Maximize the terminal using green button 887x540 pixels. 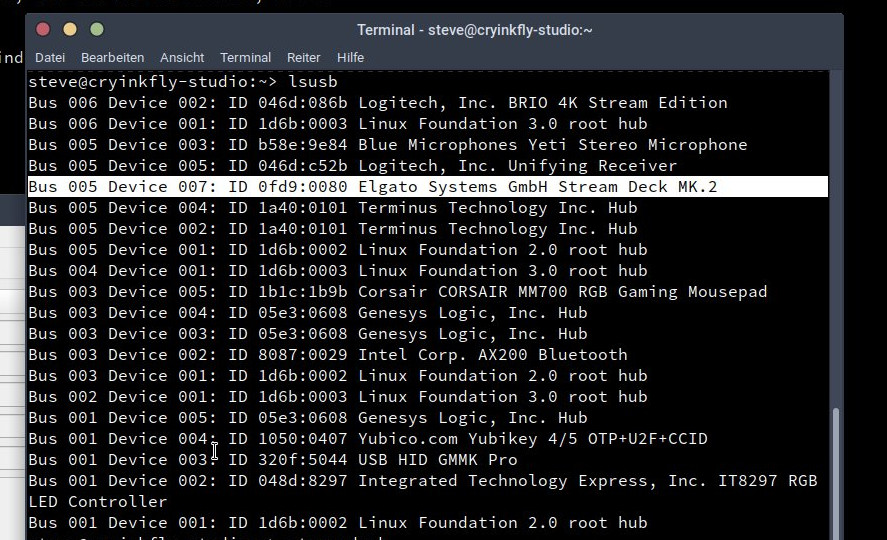[x=97, y=30]
